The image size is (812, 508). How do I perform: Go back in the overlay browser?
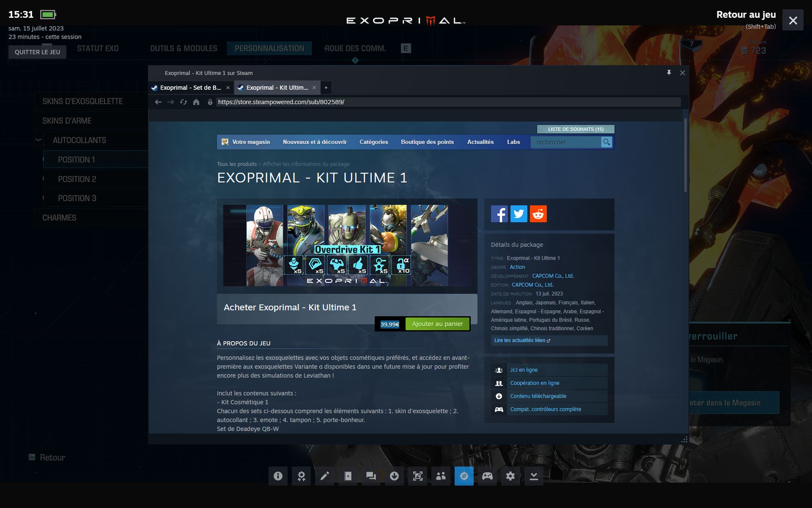point(158,102)
